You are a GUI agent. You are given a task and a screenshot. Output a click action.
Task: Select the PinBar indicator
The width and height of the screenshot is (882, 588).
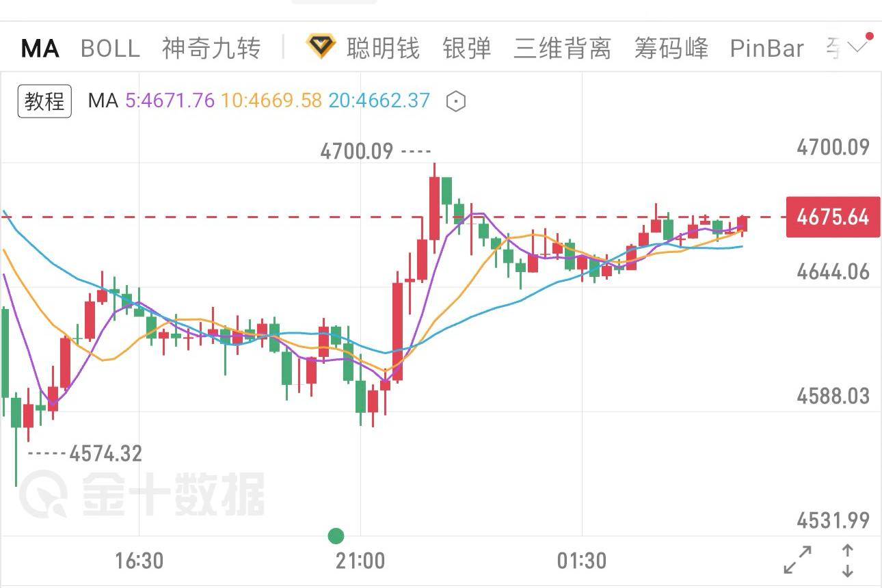tap(766, 49)
